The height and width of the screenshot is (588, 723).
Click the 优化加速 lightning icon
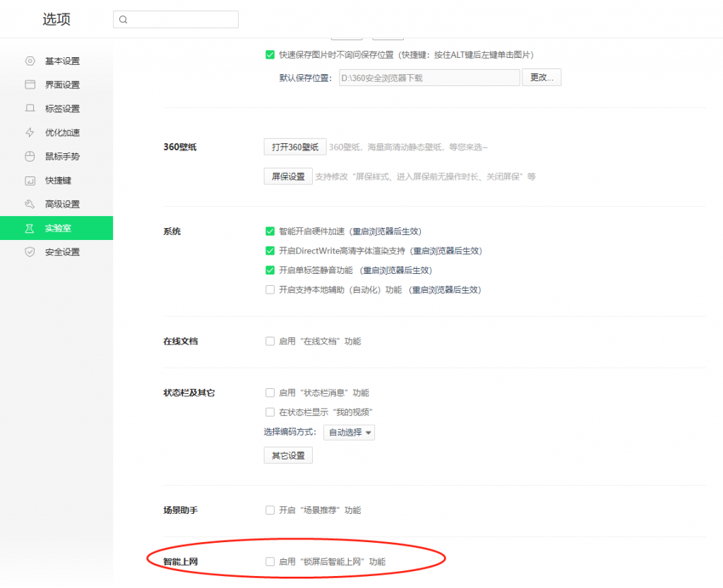(30, 132)
